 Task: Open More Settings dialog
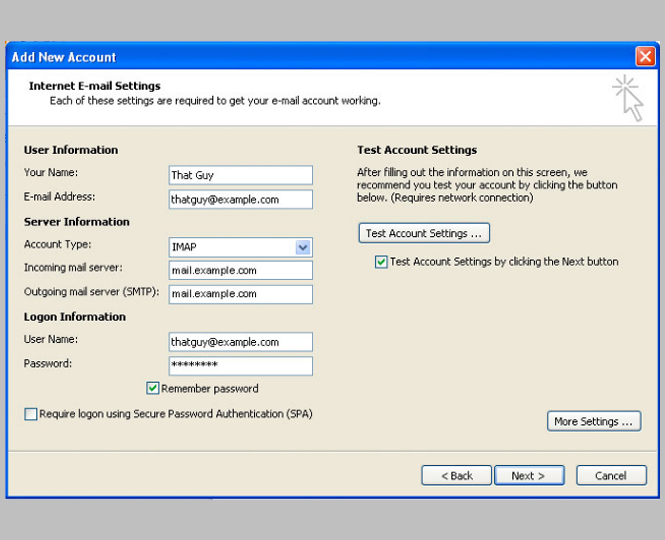(593, 421)
